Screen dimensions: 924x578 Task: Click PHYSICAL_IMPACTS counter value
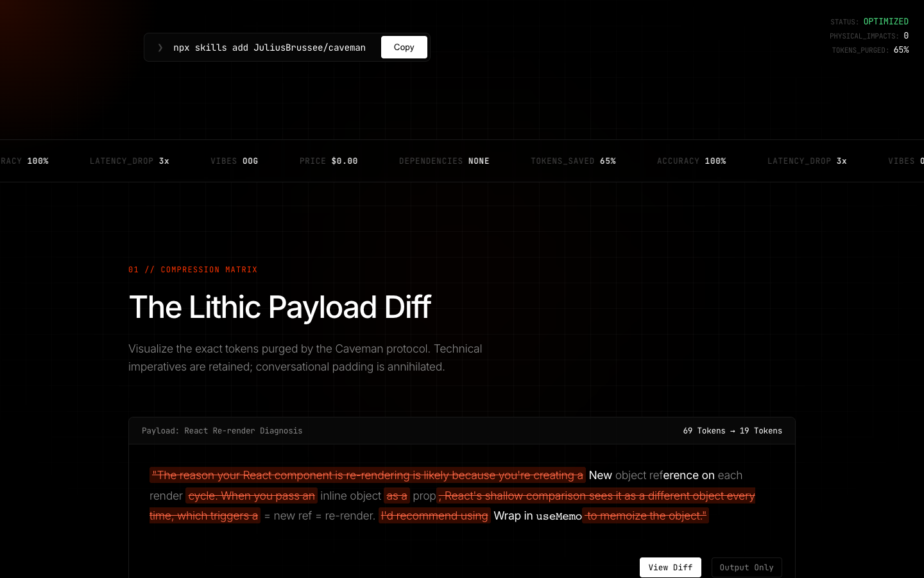tap(906, 36)
